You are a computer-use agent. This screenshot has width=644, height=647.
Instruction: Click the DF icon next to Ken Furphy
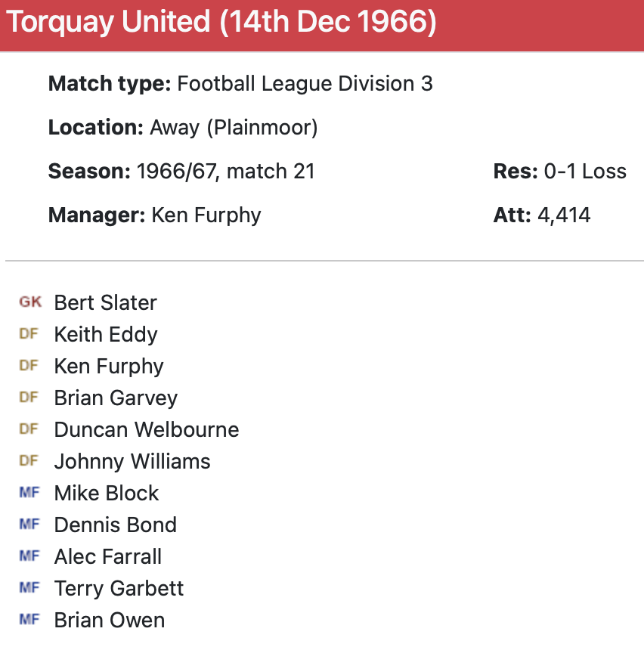(x=29, y=366)
